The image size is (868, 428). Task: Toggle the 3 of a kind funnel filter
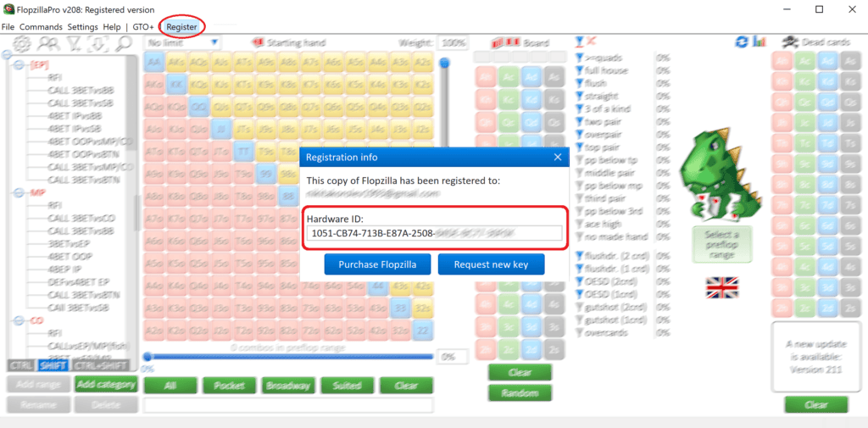pyautogui.click(x=580, y=108)
